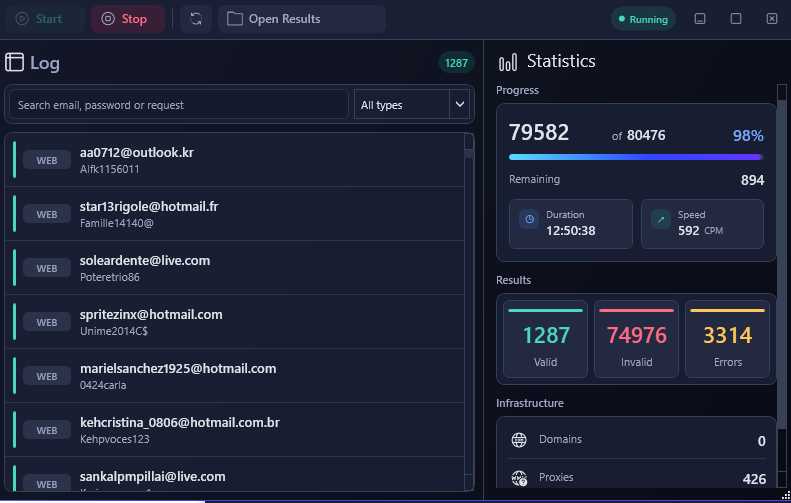This screenshot has width=791, height=503.
Task: Click the folder icon on Open Results
Action: (x=235, y=19)
